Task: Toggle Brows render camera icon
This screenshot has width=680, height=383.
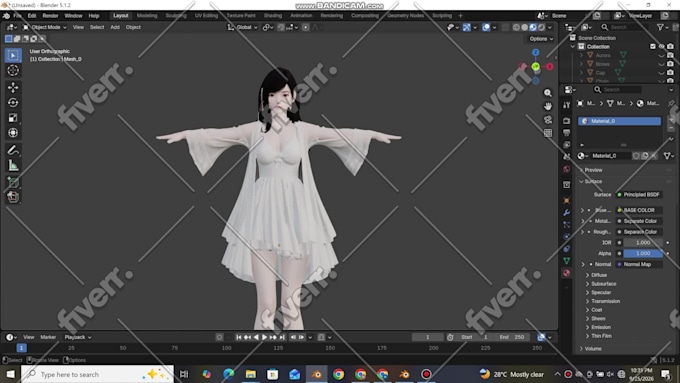Action: [x=670, y=64]
